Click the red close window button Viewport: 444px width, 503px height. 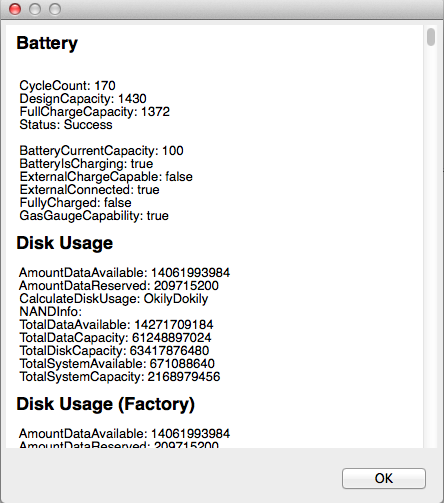pyautogui.click(x=15, y=9)
